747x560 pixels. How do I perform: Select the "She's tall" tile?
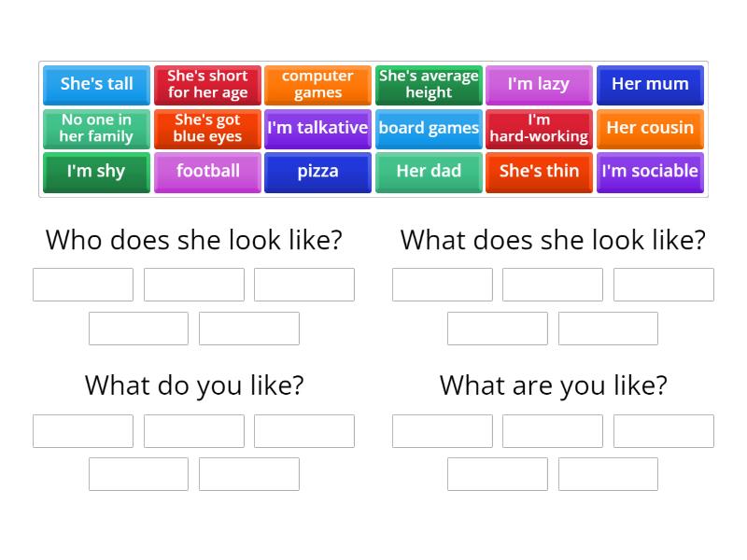[96, 84]
